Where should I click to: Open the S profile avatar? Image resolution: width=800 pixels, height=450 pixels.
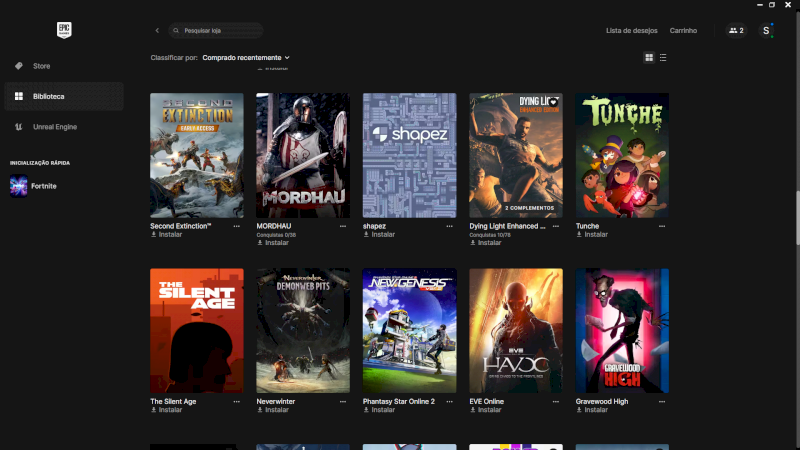[x=766, y=31]
